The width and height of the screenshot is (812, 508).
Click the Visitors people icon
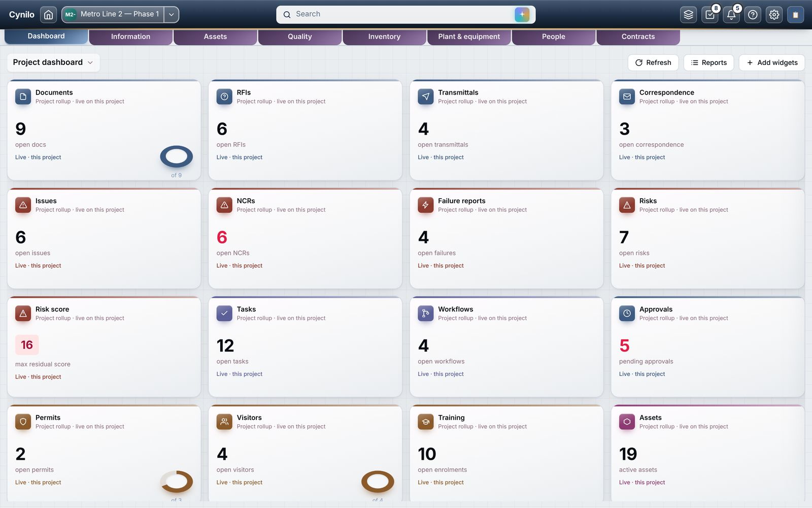(x=224, y=422)
